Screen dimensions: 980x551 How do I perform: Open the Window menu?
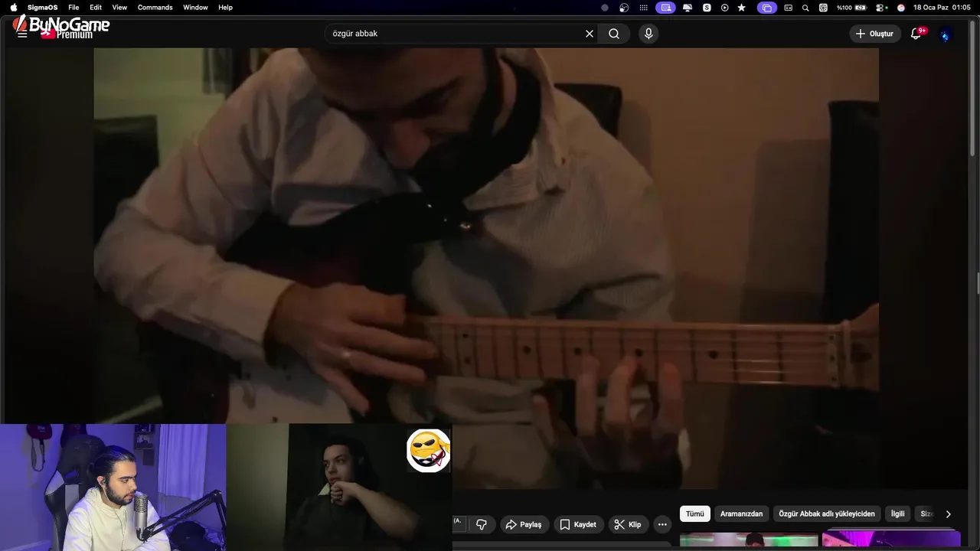(x=195, y=7)
